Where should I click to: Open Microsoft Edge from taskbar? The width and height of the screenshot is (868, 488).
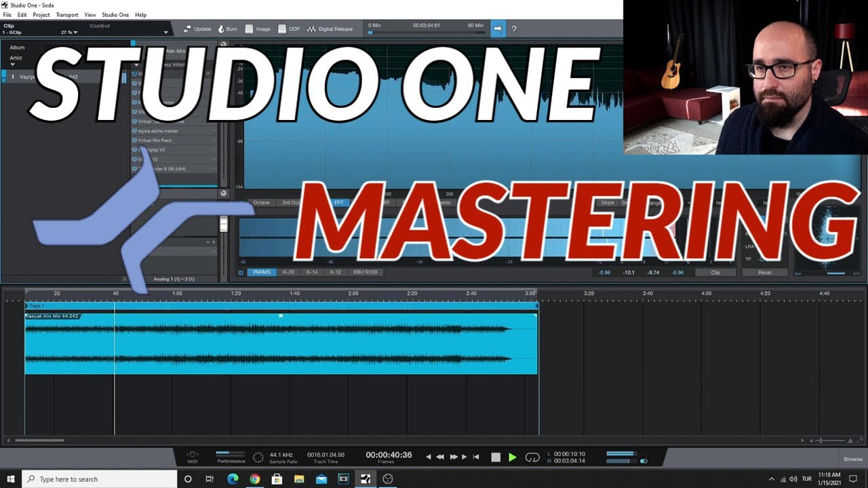(x=233, y=479)
